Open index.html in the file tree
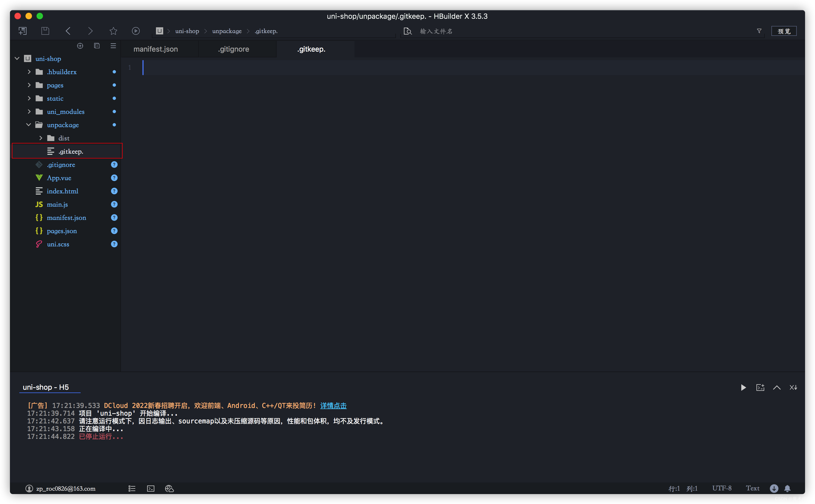This screenshot has width=815, height=504. (62, 191)
